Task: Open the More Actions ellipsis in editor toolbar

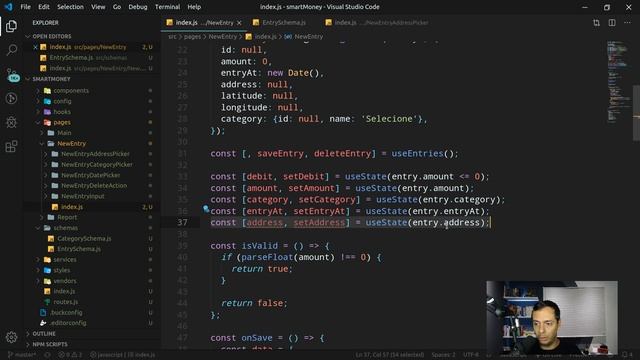Action: pyautogui.click(x=627, y=23)
